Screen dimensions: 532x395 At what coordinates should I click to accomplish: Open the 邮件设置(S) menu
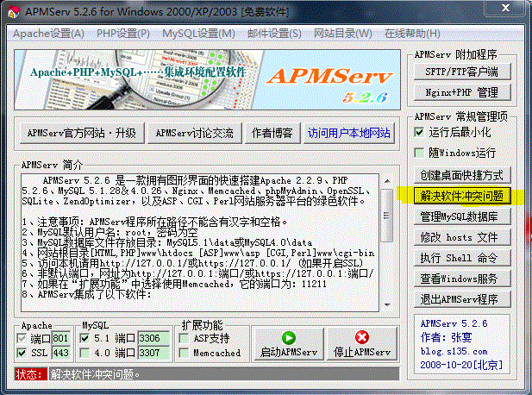(x=274, y=34)
